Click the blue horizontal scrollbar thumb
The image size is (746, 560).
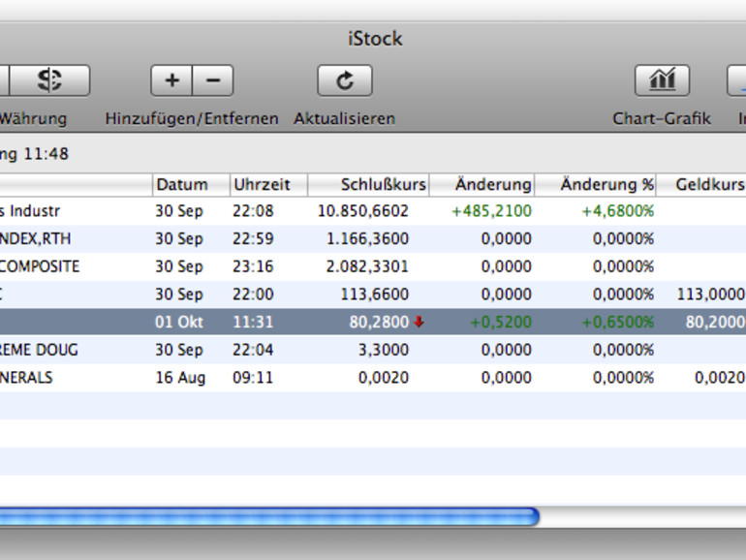click(269, 516)
